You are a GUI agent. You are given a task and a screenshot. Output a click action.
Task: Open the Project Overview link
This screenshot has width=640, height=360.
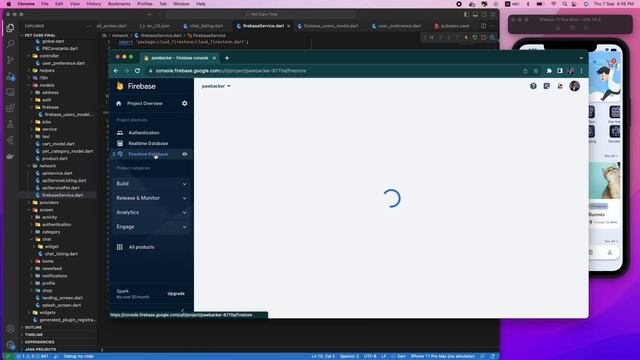click(x=144, y=104)
